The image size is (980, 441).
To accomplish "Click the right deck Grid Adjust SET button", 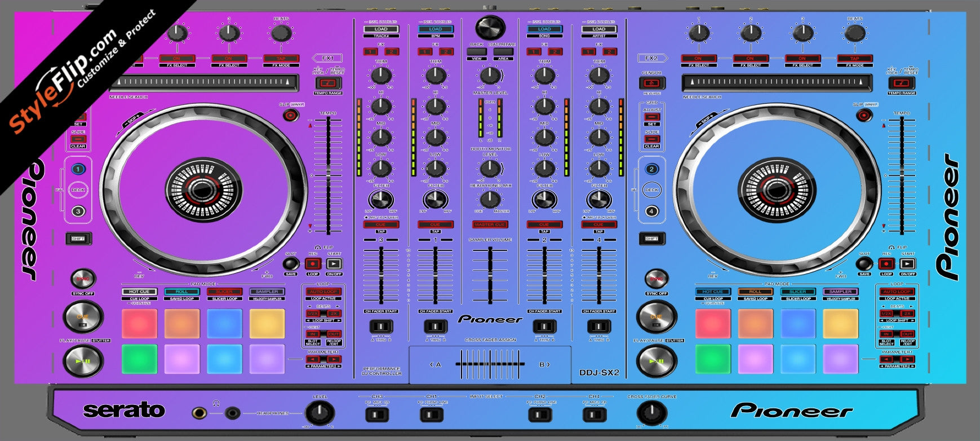I will 652,117.
